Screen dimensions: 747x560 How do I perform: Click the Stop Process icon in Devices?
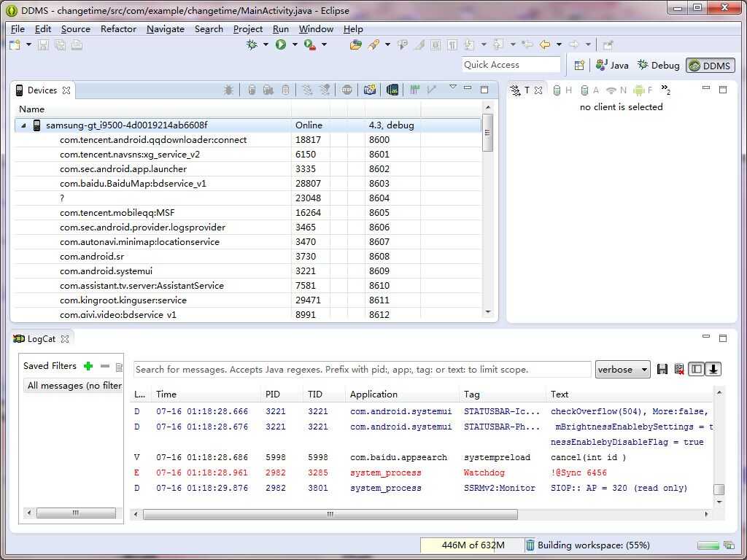347,90
